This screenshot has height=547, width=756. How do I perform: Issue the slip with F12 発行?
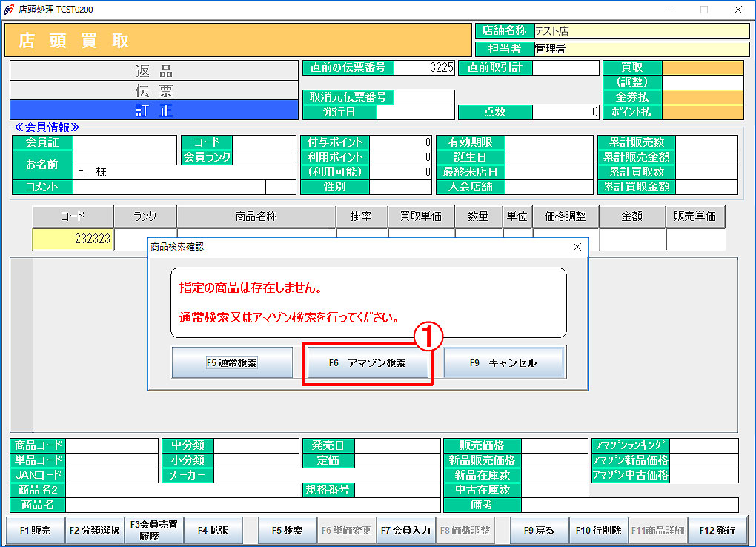717,531
